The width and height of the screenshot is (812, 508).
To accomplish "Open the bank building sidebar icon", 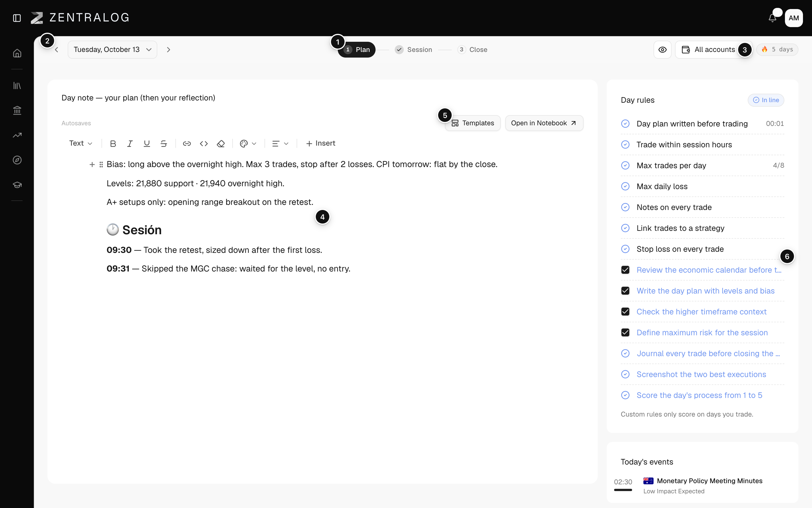I will 17,110.
